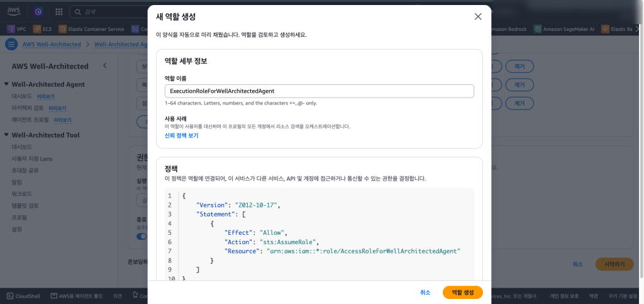Toggle the blue switch under 종료 label
644x304 pixels.
coord(142,236)
